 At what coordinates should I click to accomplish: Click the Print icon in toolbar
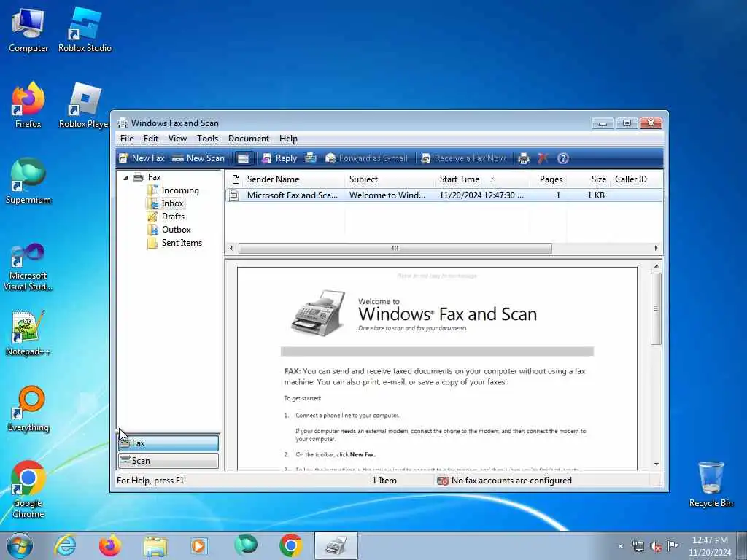point(524,158)
